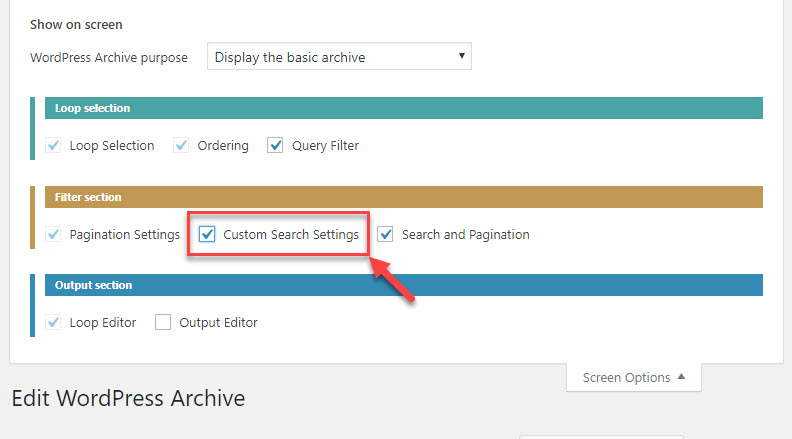Click the Output section header
Viewport: 792px width, 439px height.
click(404, 285)
